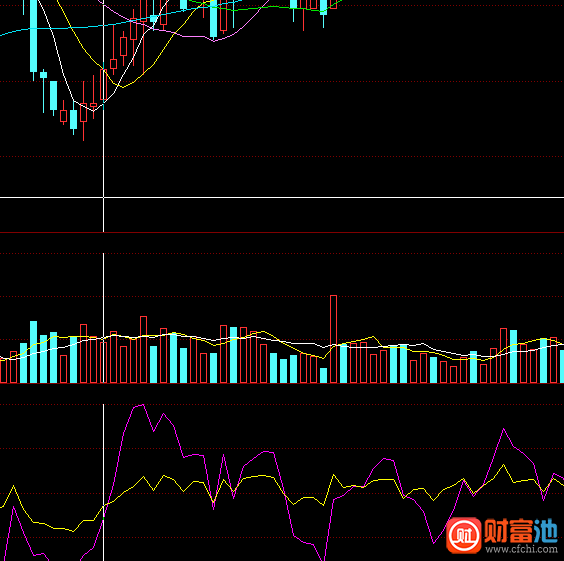Select the large cyan candlestick at chart's left edge
Viewport: 564px width, 561px height.
[x=33, y=36]
